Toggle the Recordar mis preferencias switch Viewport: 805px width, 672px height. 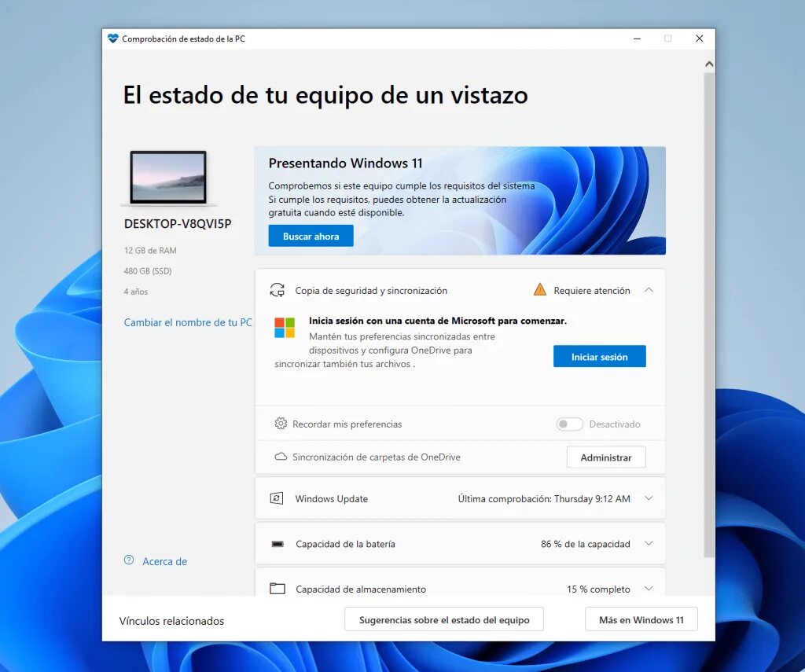pos(569,424)
